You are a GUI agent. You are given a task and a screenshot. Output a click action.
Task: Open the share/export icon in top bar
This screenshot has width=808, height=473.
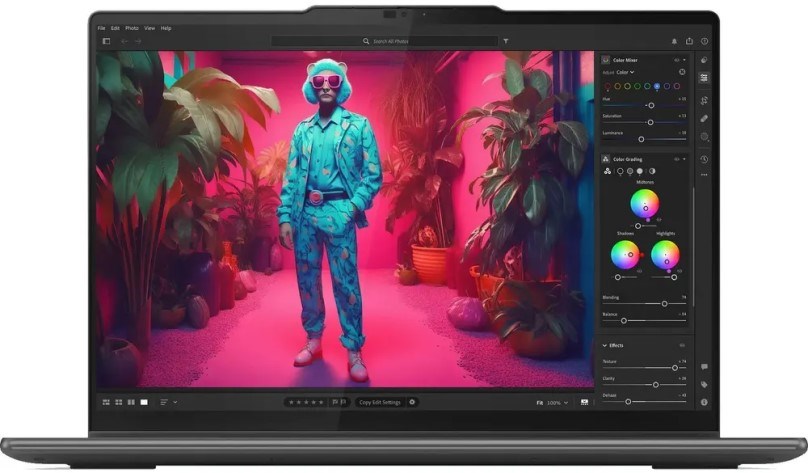(x=689, y=41)
